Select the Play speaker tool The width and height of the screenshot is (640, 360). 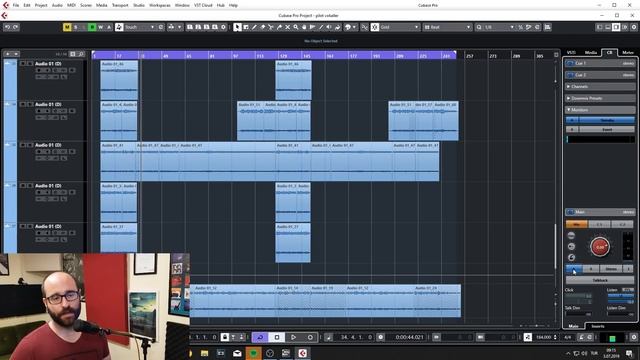pyautogui.click(x=329, y=27)
